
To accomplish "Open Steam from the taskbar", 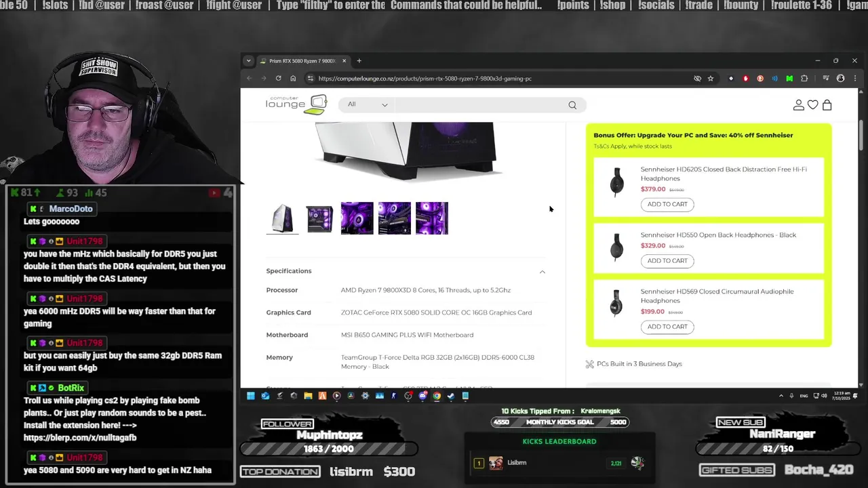I will point(451,396).
